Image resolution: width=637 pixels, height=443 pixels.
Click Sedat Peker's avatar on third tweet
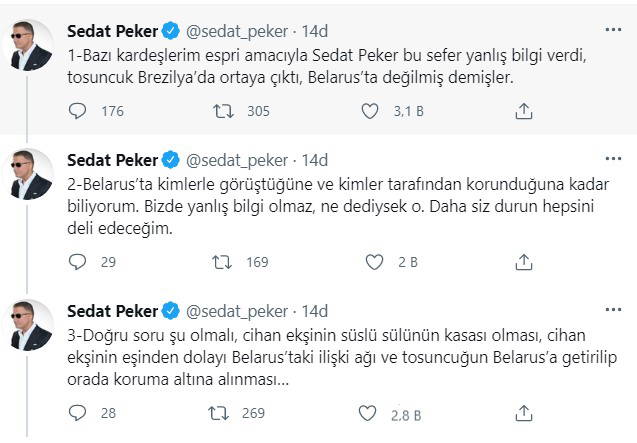(x=32, y=324)
